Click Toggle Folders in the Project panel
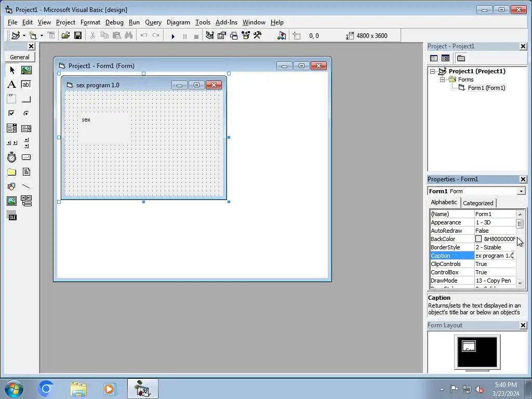The width and height of the screenshot is (532, 399). coord(461,58)
